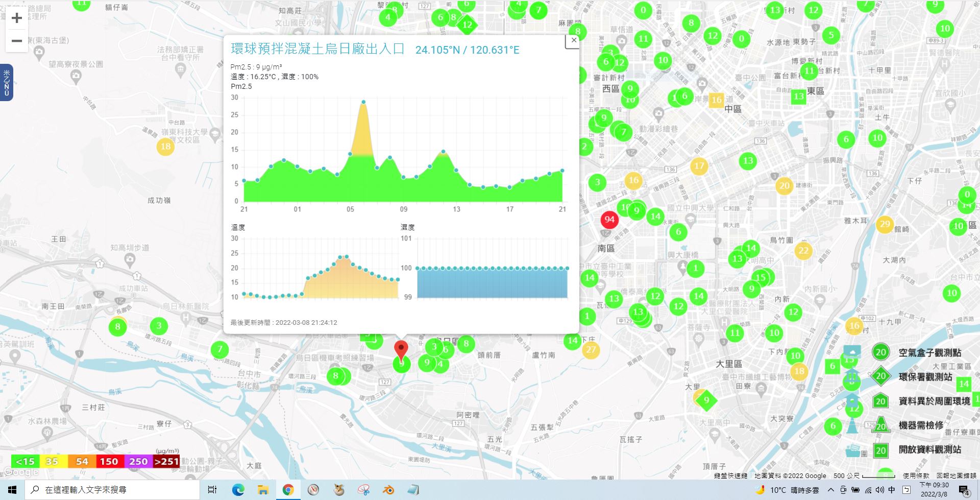
Task: Zoom in the map with plus button
Action: [x=17, y=18]
